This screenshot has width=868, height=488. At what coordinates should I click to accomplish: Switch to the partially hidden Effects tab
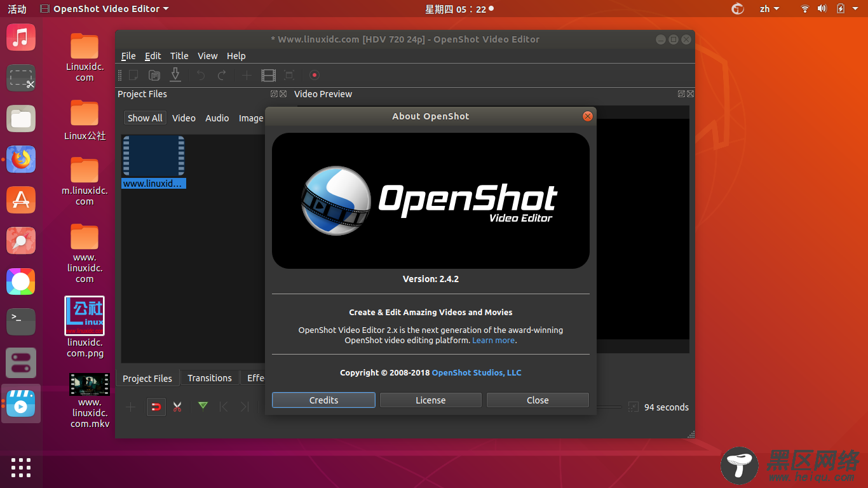254,377
